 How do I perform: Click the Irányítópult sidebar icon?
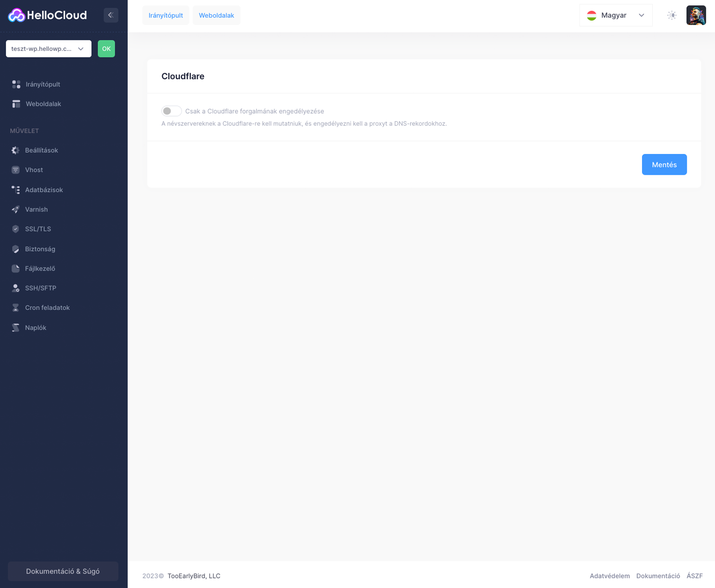coord(16,84)
